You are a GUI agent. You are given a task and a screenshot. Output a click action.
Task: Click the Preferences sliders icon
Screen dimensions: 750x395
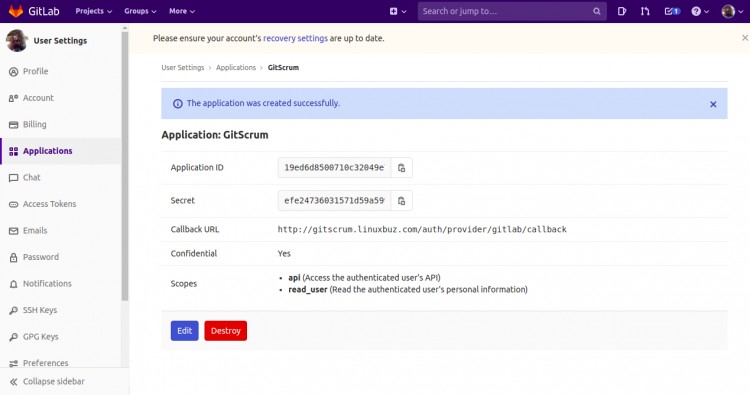(13, 363)
